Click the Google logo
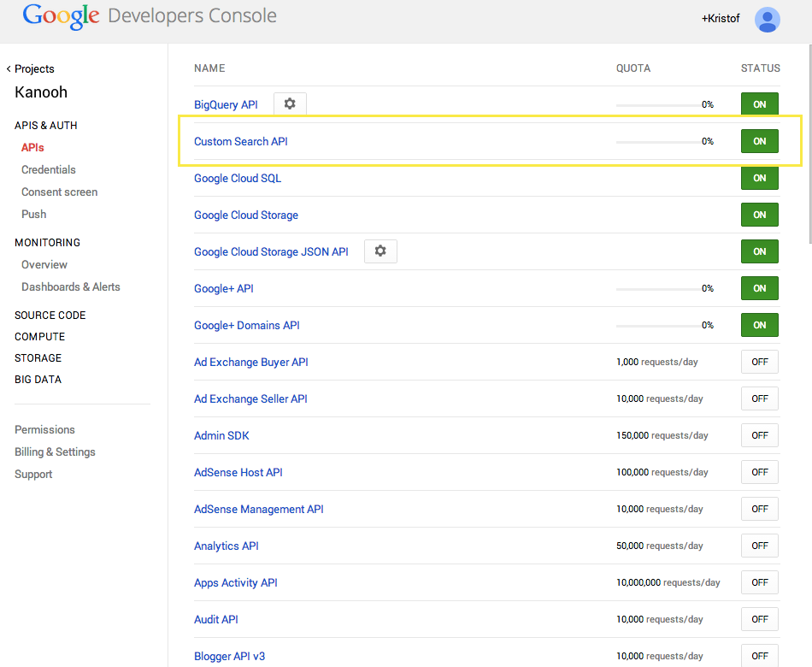 click(61, 16)
